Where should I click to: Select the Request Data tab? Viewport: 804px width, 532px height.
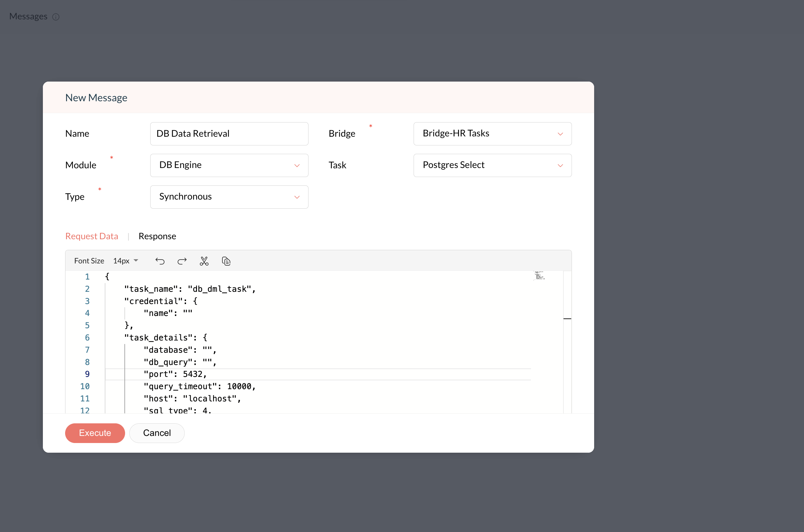point(92,236)
